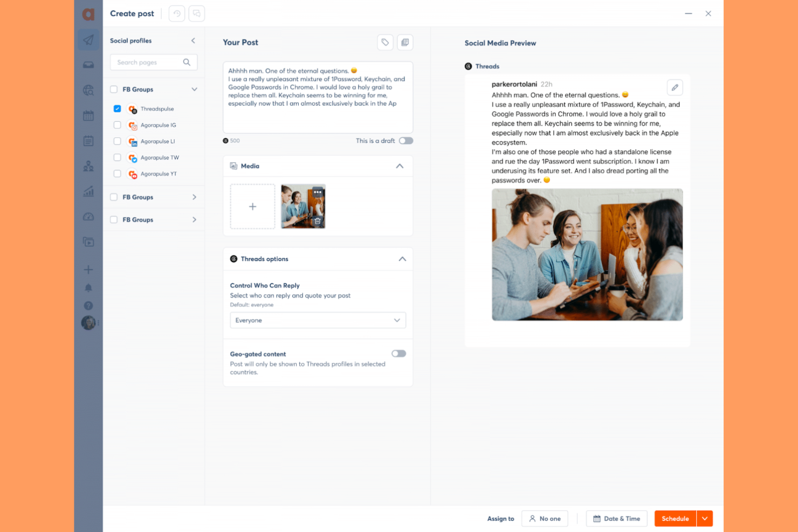The width and height of the screenshot is (798, 532).
Task: Click the Schedule button
Action: (x=675, y=518)
